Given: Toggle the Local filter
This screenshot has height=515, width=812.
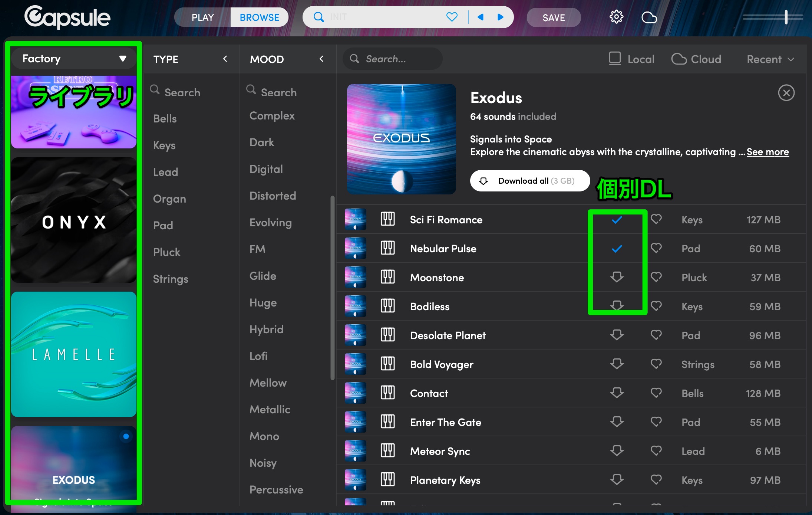Looking at the screenshot, I should coord(632,59).
